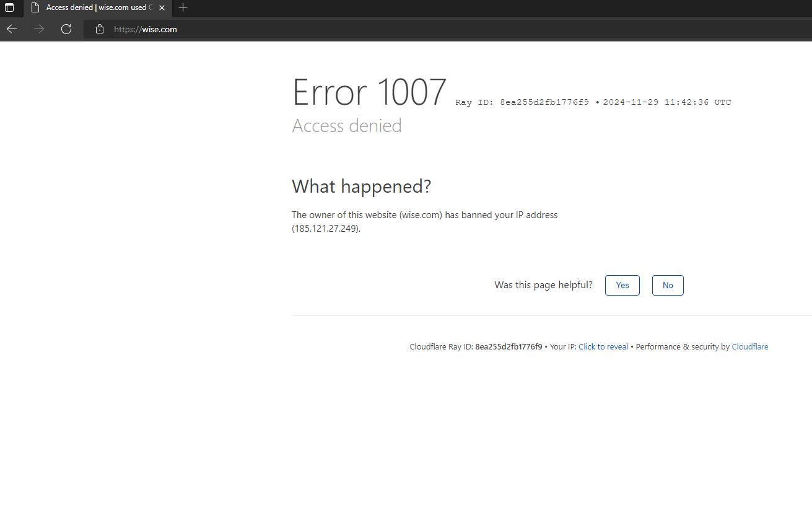Reveal your IP with Click to reveal
812x505 pixels.
(603, 347)
